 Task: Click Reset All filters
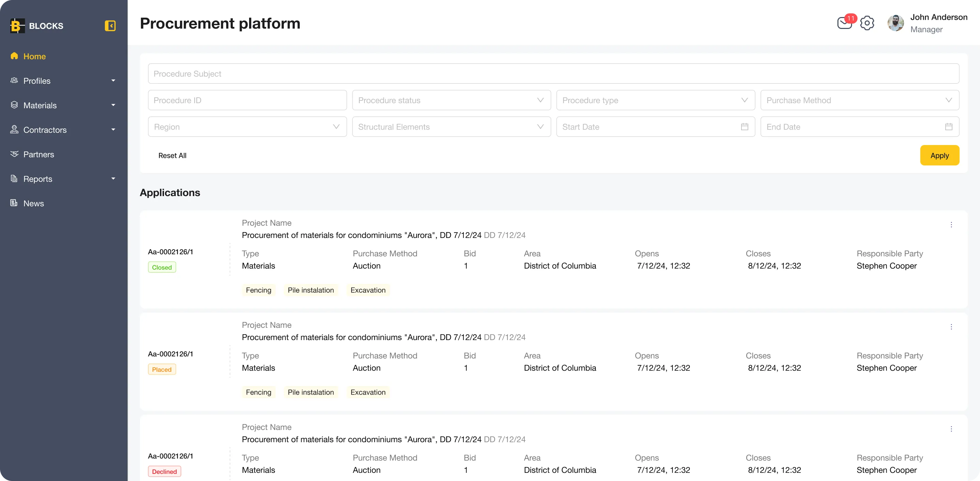pos(172,155)
